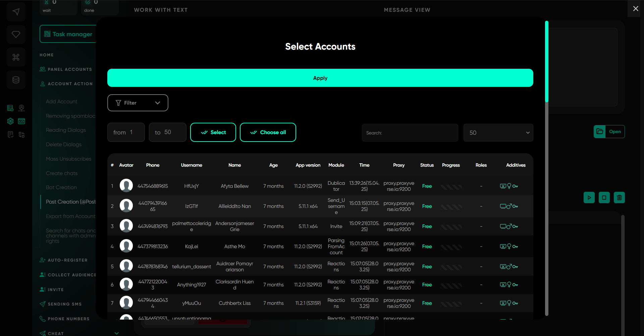Open the code window icon
This screenshot has width=644, height=336.
tap(21, 121)
